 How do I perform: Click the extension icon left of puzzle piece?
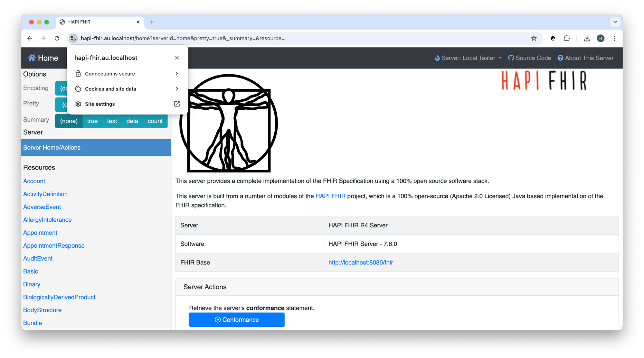coord(553,38)
